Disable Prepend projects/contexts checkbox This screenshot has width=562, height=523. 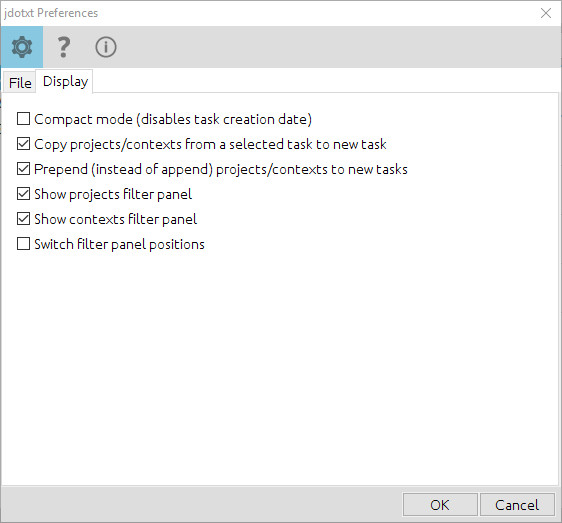23,168
